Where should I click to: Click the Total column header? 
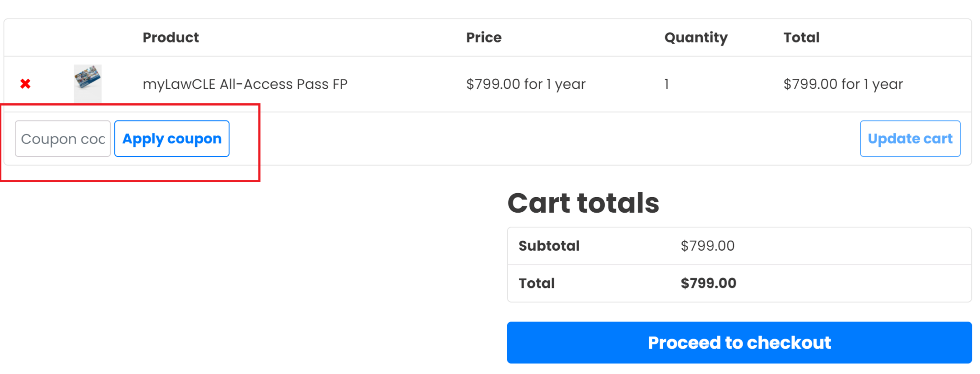click(801, 37)
